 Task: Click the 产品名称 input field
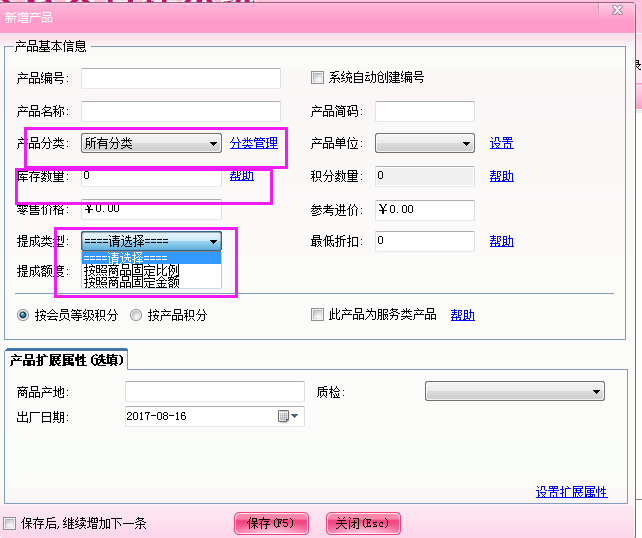[181, 111]
